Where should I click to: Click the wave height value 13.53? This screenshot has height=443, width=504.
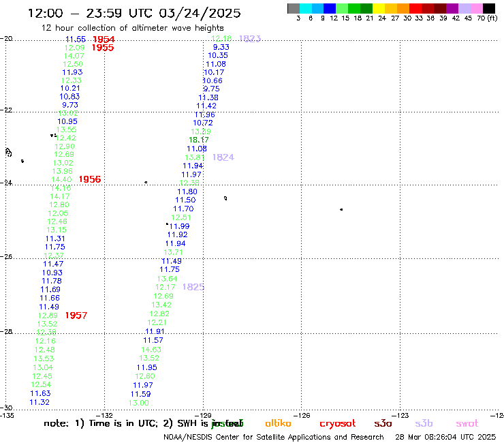click(x=44, y=358)
